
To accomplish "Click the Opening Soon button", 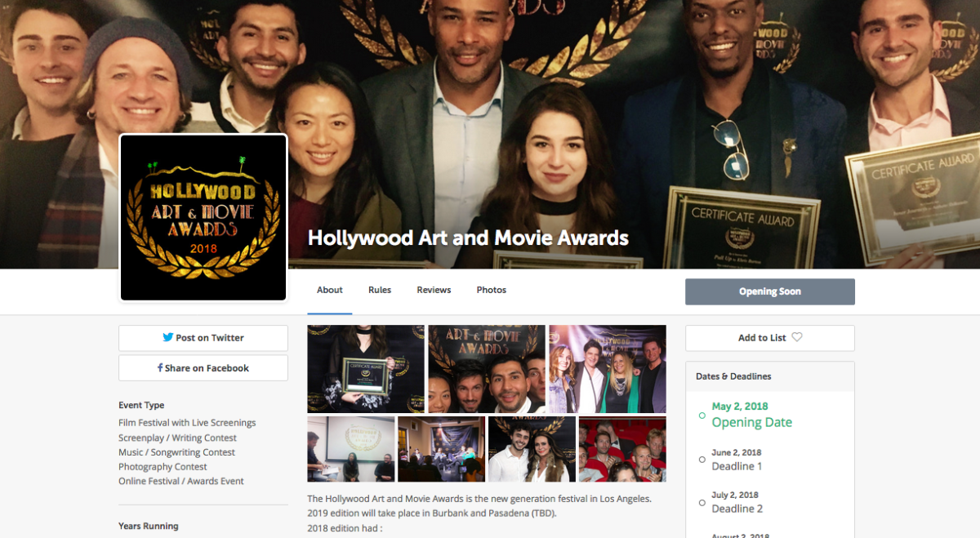I will coord(770,291).
